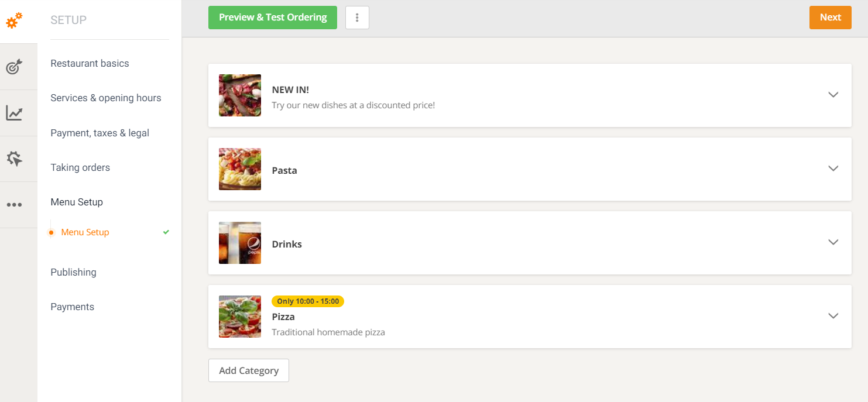Viewport: 868px width, 402px height.
Task: Expand the Pizza category
Action: tap(833, 316)
